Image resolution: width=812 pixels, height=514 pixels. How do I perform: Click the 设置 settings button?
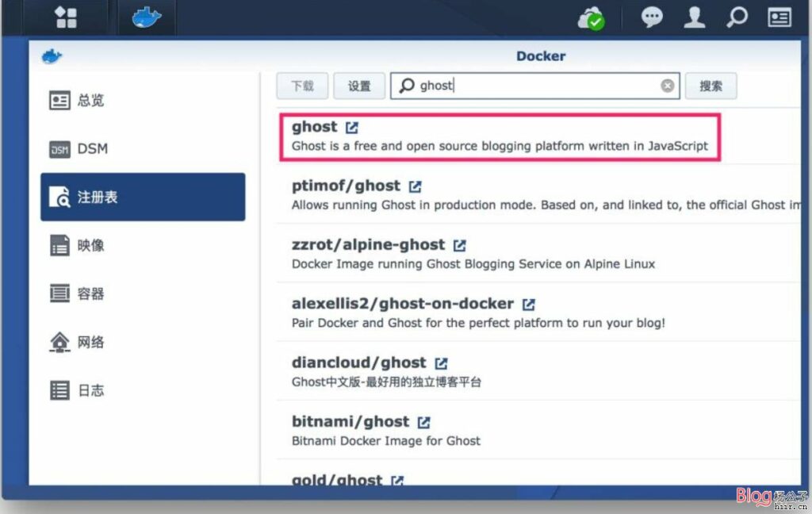pyautogui.click(x=359, y=86)
